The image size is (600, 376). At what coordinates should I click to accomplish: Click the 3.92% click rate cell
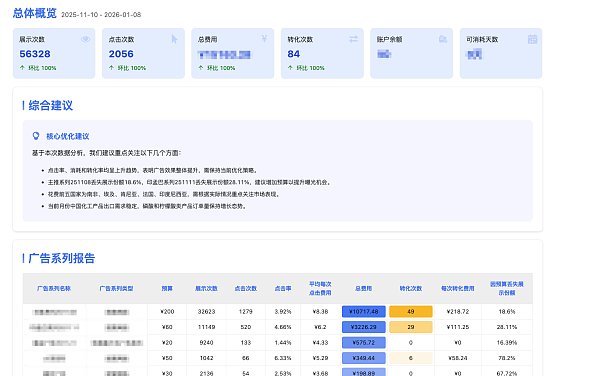click(x=283, y=311)
